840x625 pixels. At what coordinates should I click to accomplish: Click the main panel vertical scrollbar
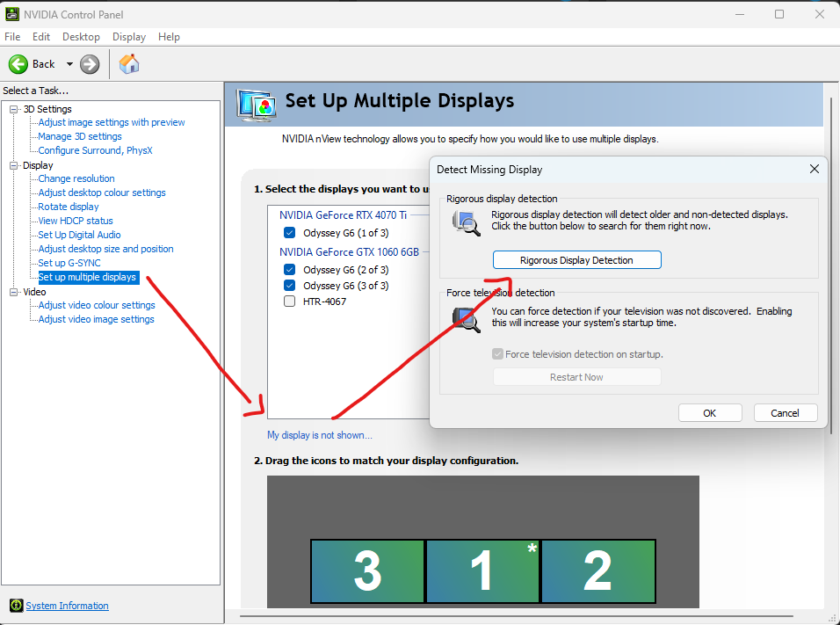pos(831,265)
